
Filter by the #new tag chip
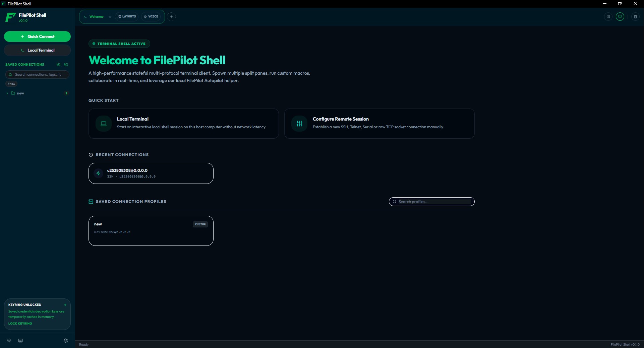[11, 84]
